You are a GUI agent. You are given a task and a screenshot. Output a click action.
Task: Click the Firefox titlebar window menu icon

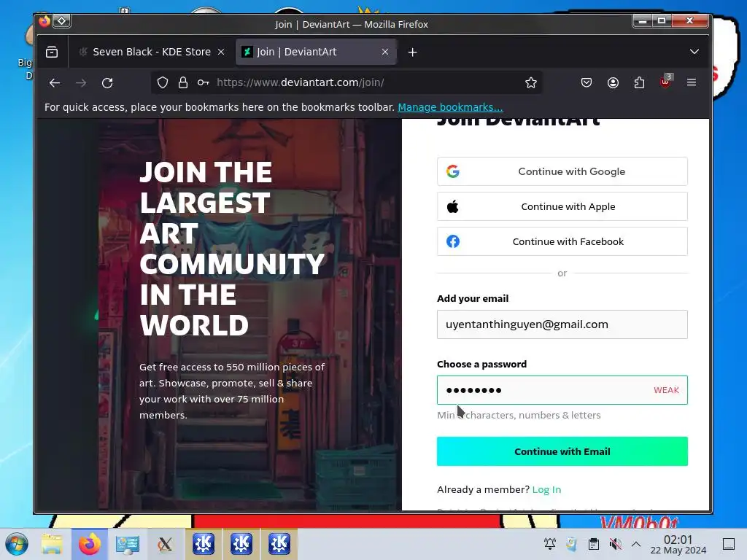44,21
